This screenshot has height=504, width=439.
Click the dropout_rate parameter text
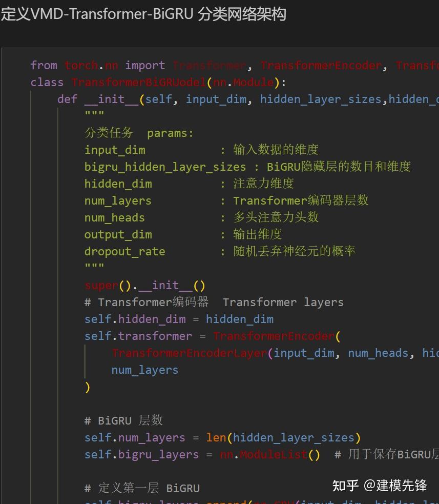[x=124, y=251]
